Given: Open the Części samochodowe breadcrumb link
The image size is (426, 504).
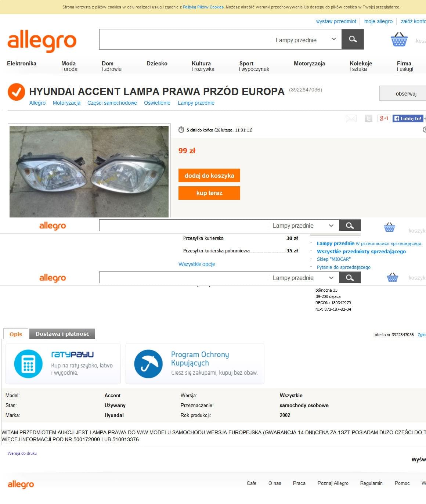Looking at the screenshot, I should click(x=112, y=103).
